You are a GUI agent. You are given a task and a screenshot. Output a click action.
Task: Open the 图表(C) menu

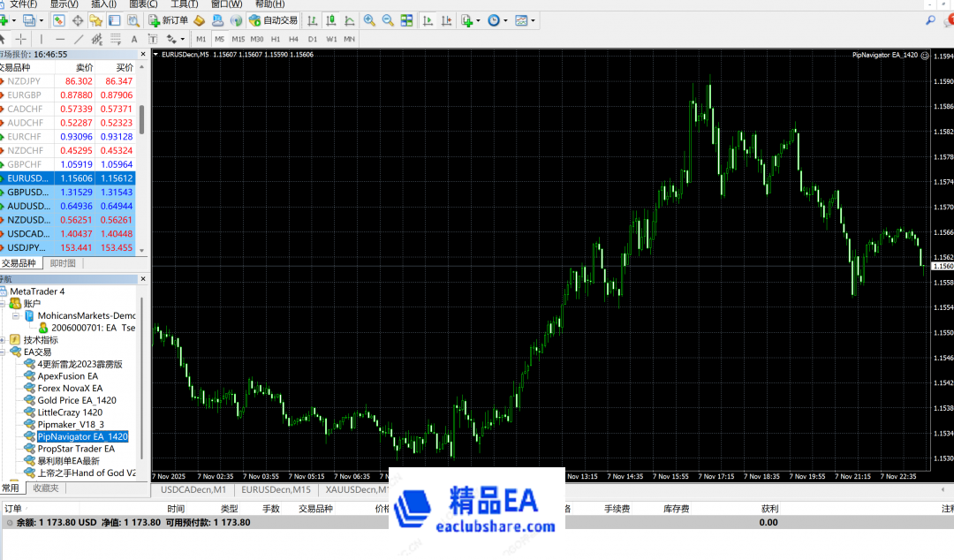143,4
